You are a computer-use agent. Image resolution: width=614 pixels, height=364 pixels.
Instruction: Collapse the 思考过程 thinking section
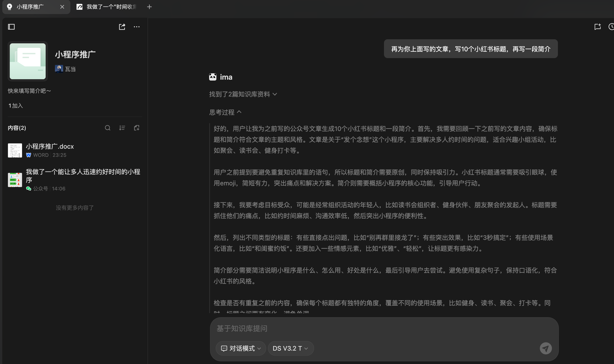tap(225, 112)
